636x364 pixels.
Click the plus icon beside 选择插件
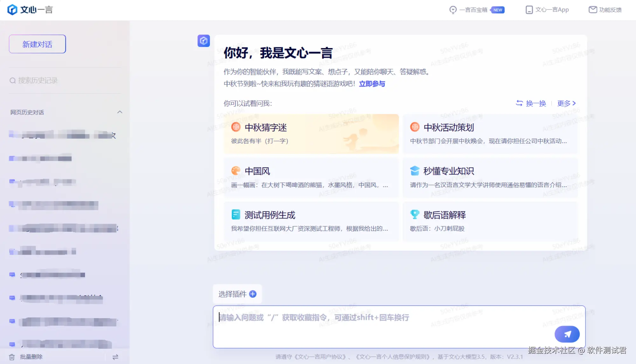click(x=253, y=294)
